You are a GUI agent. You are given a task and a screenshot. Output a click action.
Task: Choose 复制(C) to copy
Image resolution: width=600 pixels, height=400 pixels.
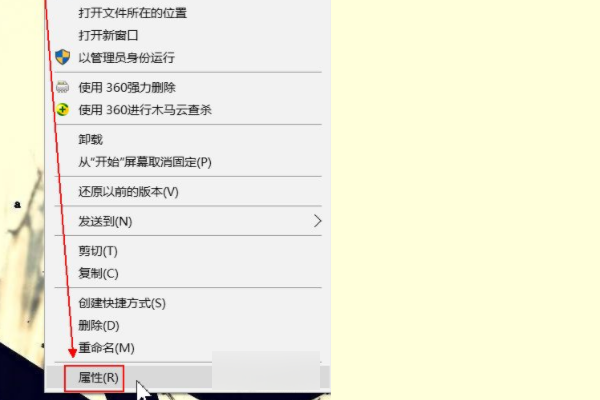point(188,273)
